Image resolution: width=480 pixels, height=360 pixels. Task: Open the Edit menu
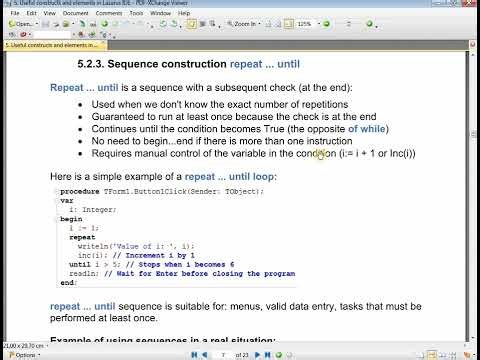tap(32, 13)
